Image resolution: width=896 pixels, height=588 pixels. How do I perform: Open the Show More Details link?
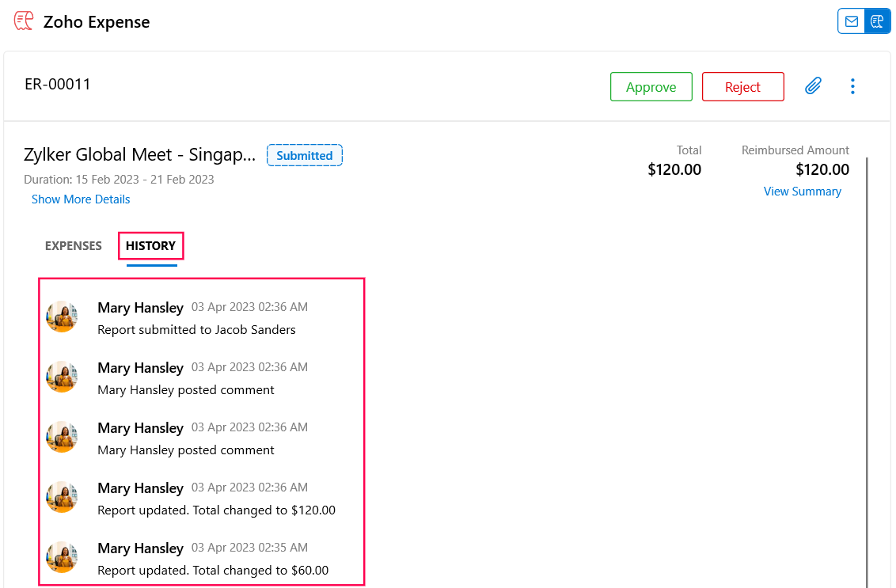(x=81, y=199)
